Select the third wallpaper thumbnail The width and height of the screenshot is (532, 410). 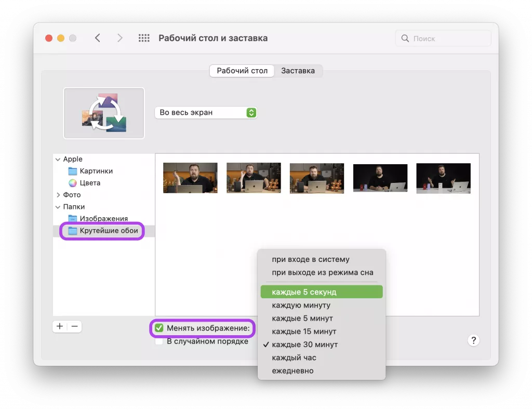point(317,178)
